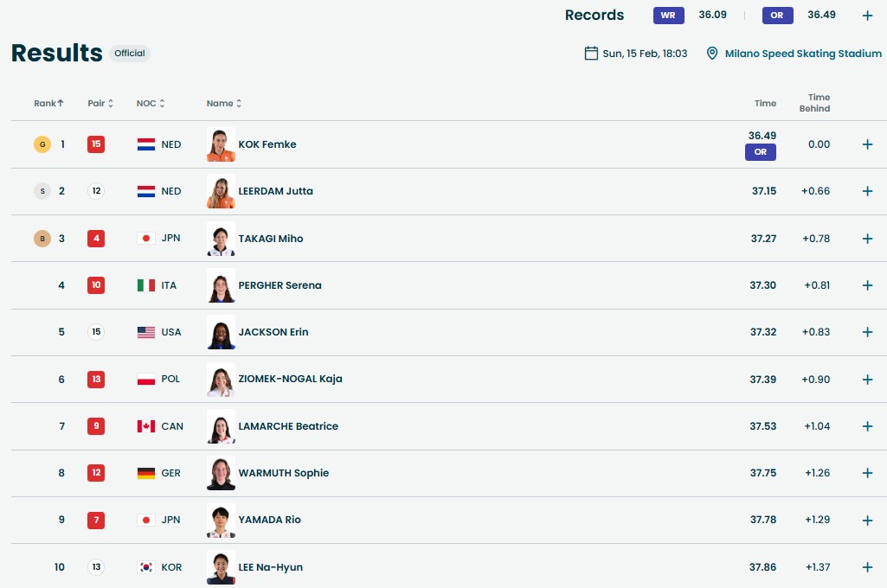
Task: Sort results by NOC column
Action: pos(151,104)
